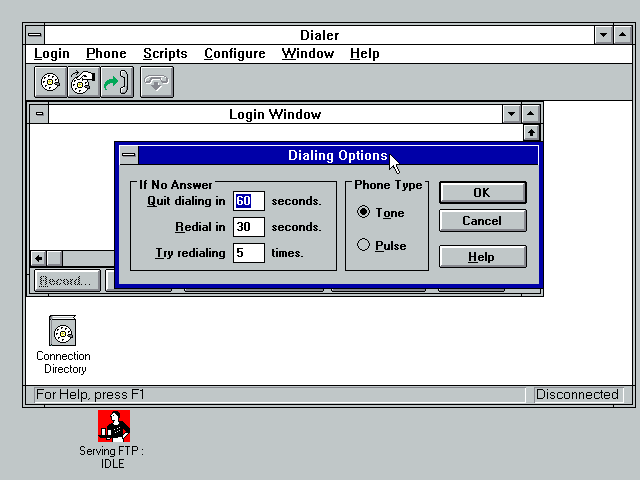640x480 pixels.
Task: Open the Dialer window control menu box
Action: (x=35, y=35)
